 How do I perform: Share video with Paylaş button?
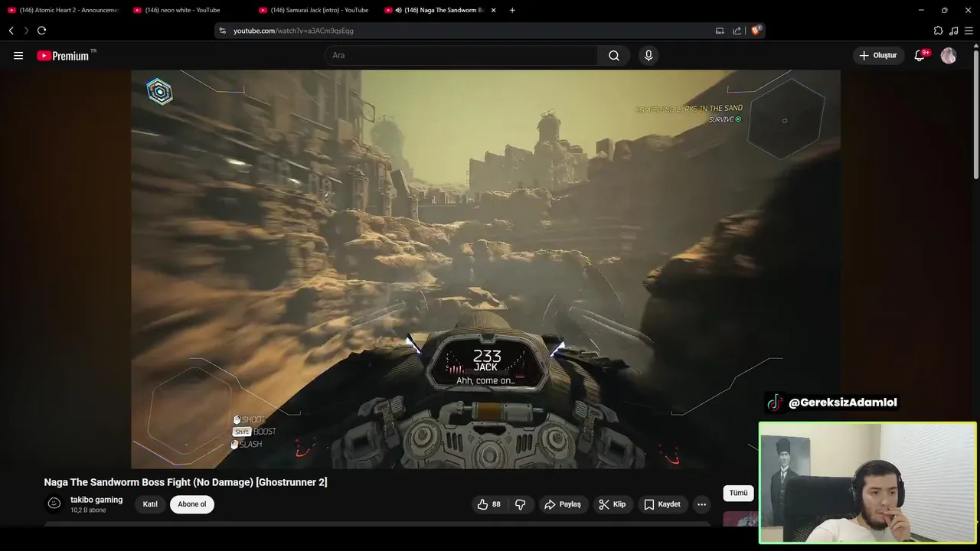click(x=563, y=504)
